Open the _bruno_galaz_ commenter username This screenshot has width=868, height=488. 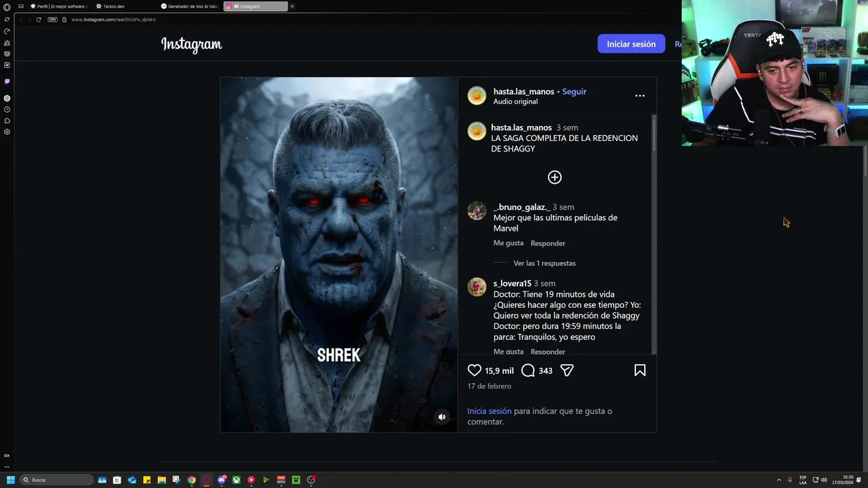click(521, 207)
